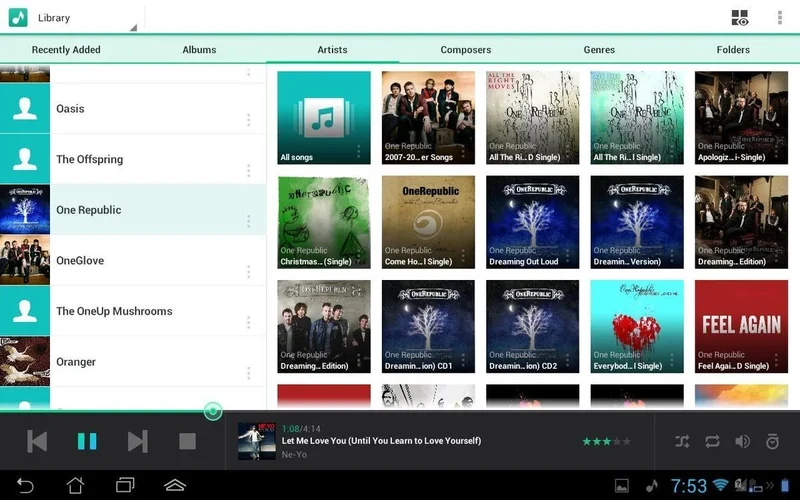Skip to the next track
Screen dimensions: 800x500
point(137,441)
